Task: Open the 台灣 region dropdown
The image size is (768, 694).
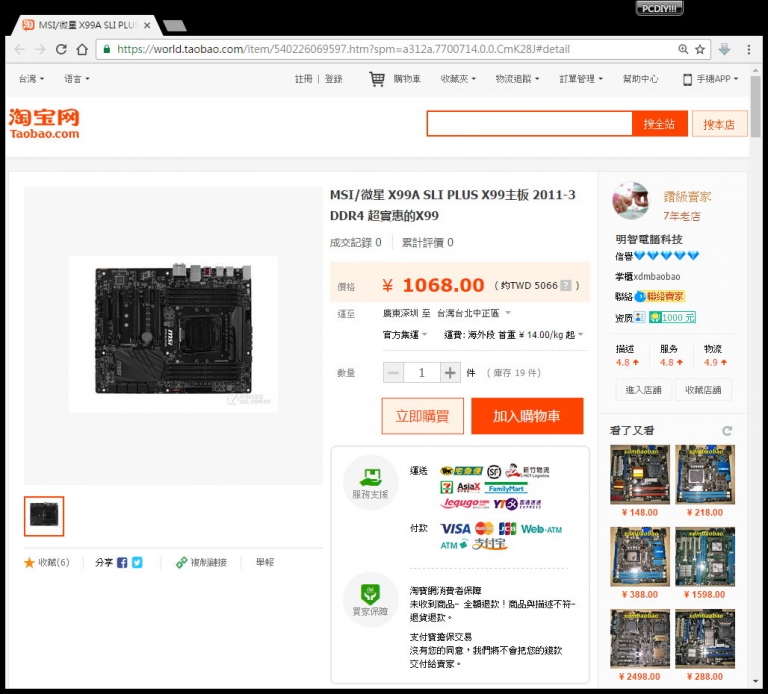Action: coord(31,78)
